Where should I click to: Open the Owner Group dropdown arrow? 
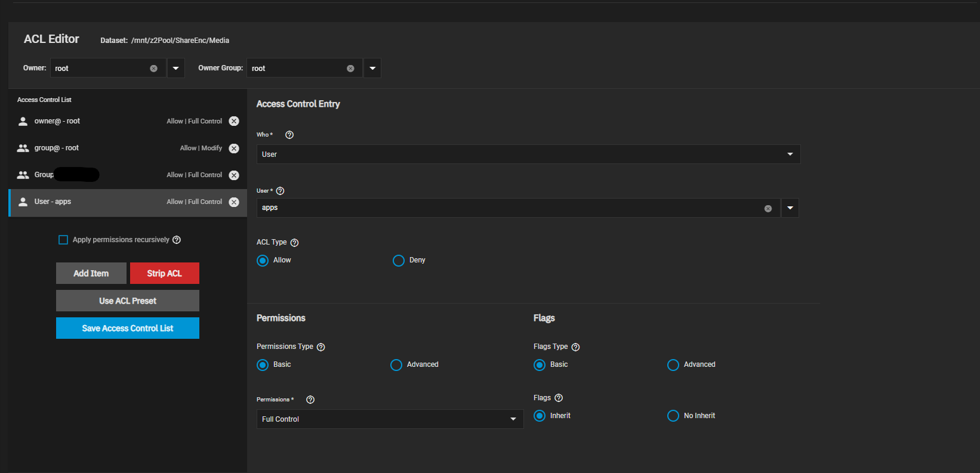(x=372, y=68)
